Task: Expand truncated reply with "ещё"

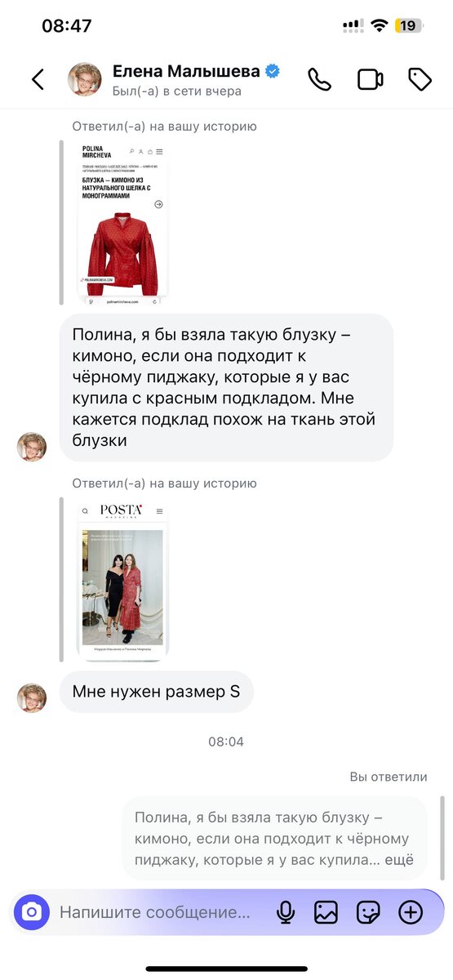Action: tap(401, 860)
